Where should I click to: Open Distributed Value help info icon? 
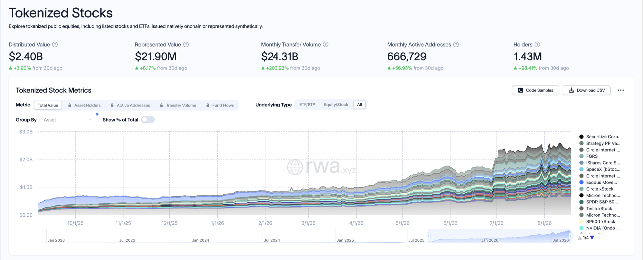55,45
